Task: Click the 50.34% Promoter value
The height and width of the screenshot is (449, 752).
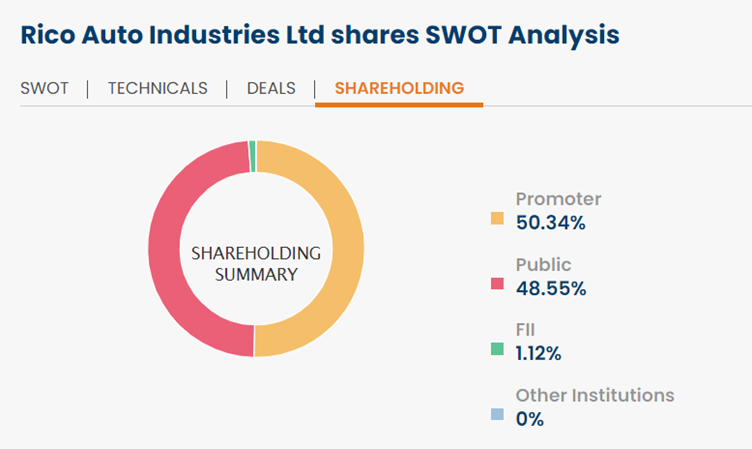Action: [550, 222]
